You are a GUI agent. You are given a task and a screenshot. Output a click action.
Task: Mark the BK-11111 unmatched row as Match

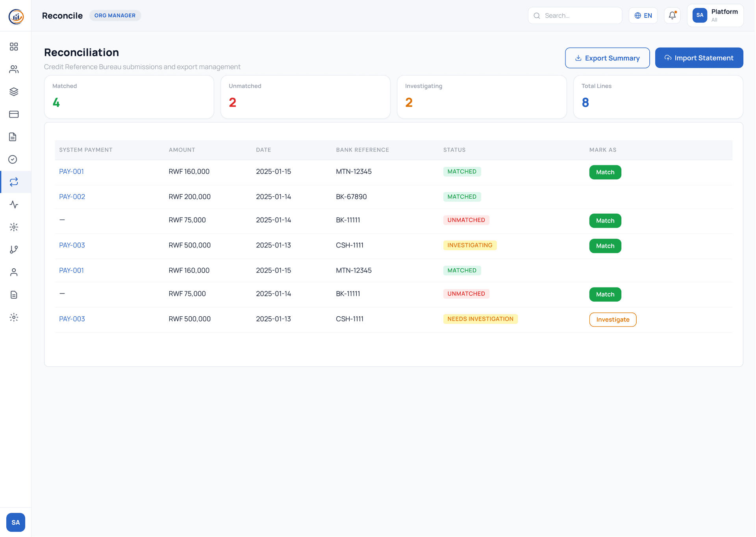click(x=605, y=221)
